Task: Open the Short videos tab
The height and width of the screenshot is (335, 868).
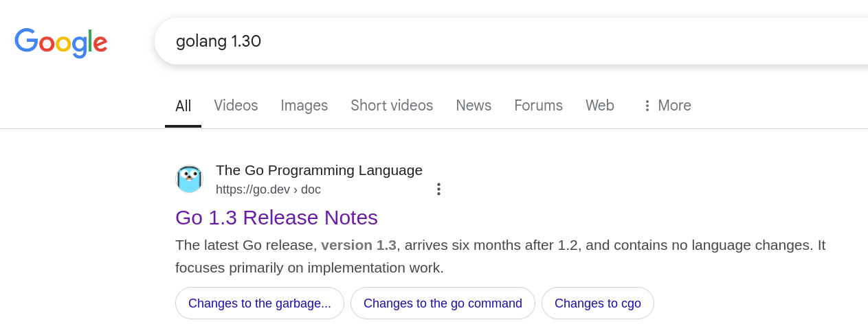Action: [392, 106]
